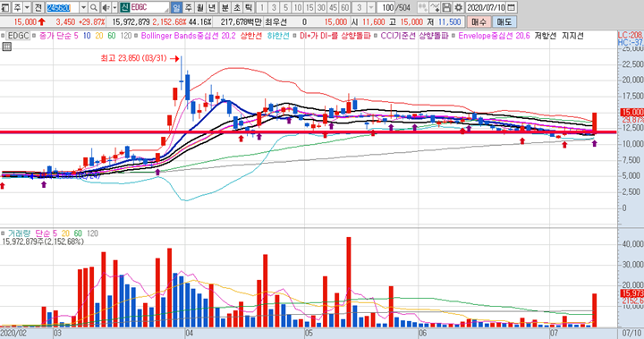Toggle the 거래량 volume legend marker
644x339 pixels.
pos(4,233)
